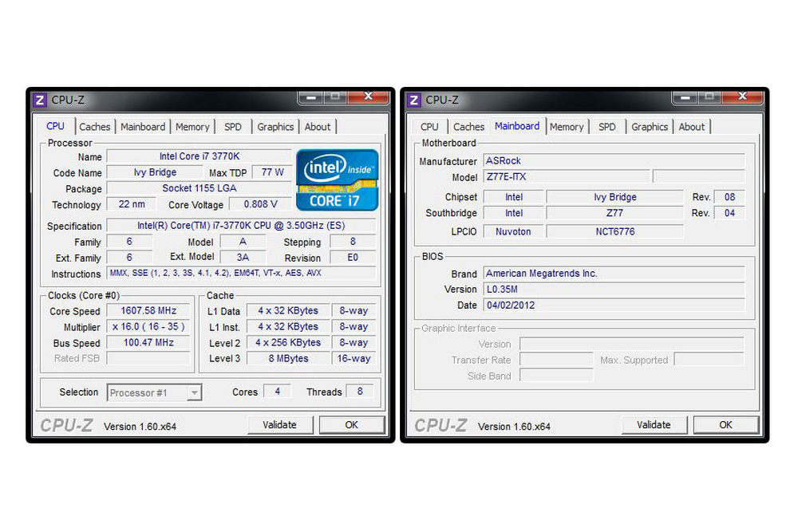Click the empty Graphic Interface Version field
Image resolution: width=798 pixels, height=532 pixels.
tap(631, 345)
